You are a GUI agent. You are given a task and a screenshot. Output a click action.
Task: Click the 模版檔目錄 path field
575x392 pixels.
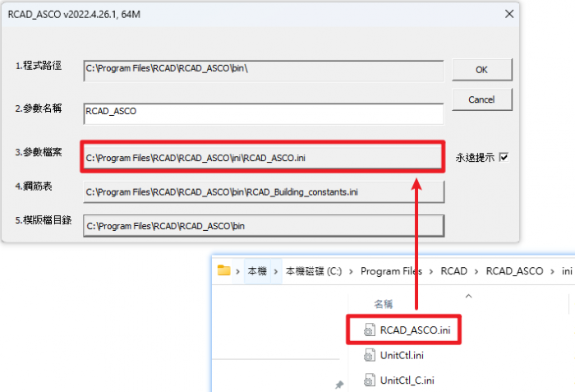click(x=264, y=226)
